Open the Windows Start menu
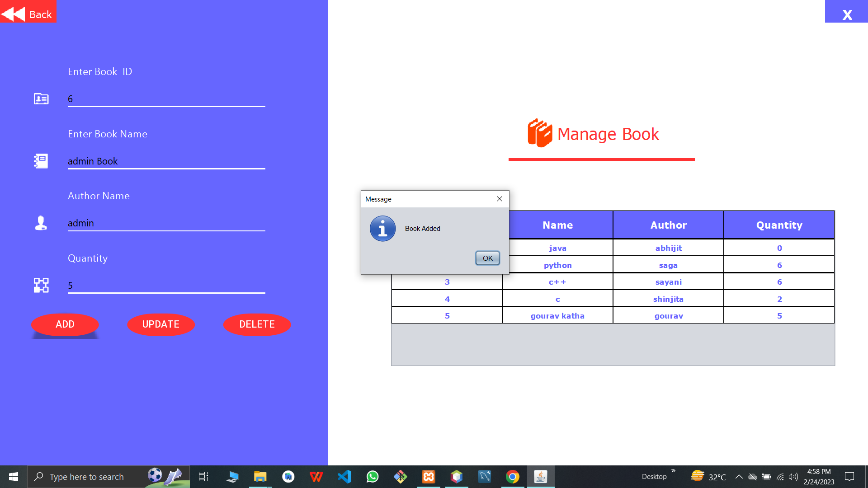 [x=14, y=477]
